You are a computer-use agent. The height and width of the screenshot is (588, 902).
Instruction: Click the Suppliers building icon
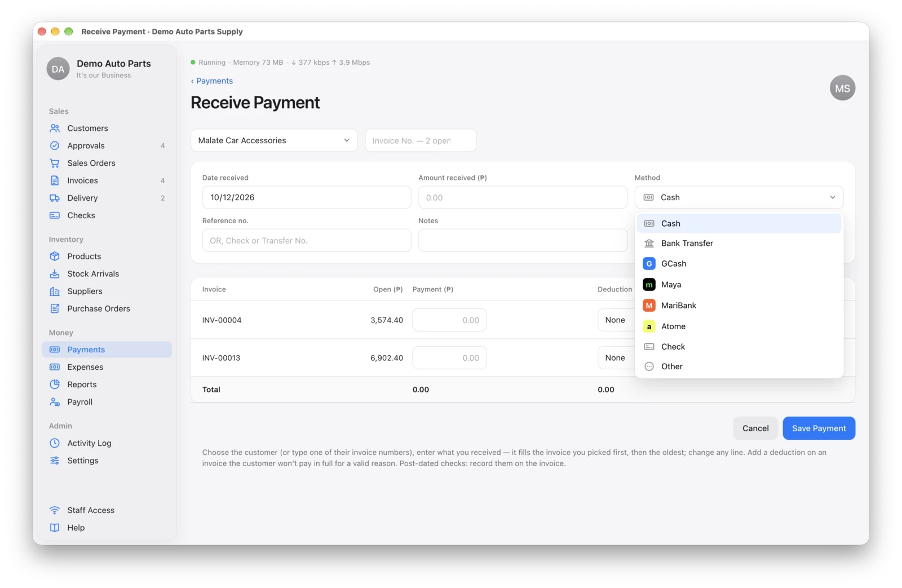(x=55, y=291)
